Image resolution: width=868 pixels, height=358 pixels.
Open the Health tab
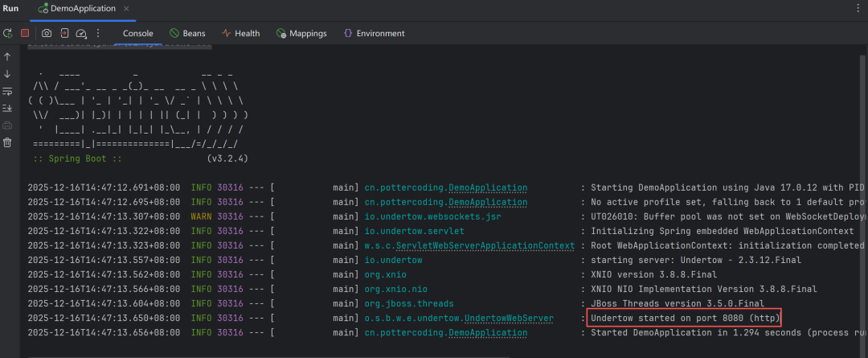click(240, 33)
